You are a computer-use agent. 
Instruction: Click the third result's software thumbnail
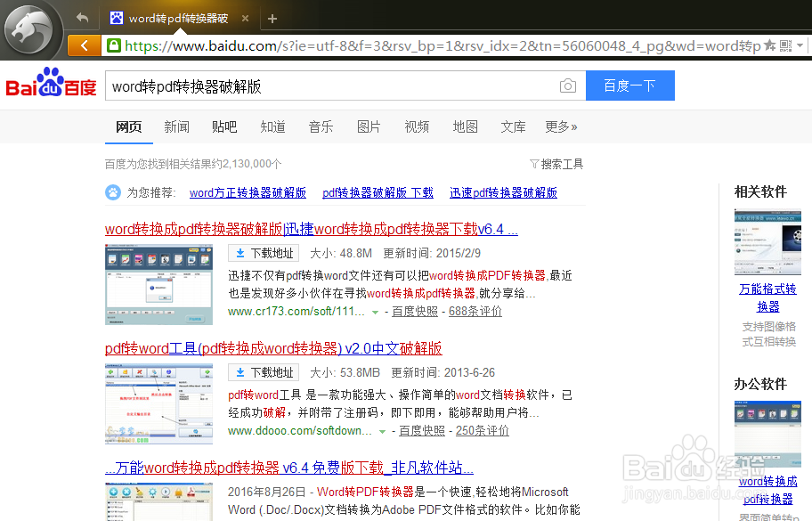point(158,501)
